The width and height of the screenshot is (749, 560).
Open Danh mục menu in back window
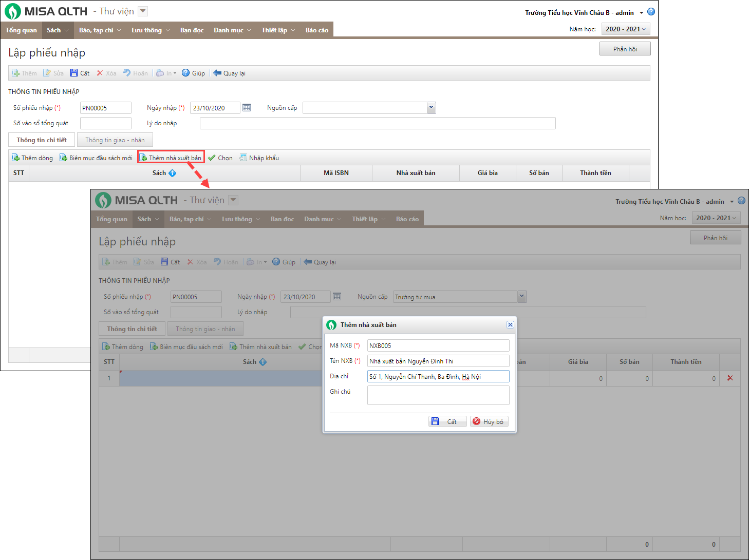pyautogui.click(x=232, y=30)
